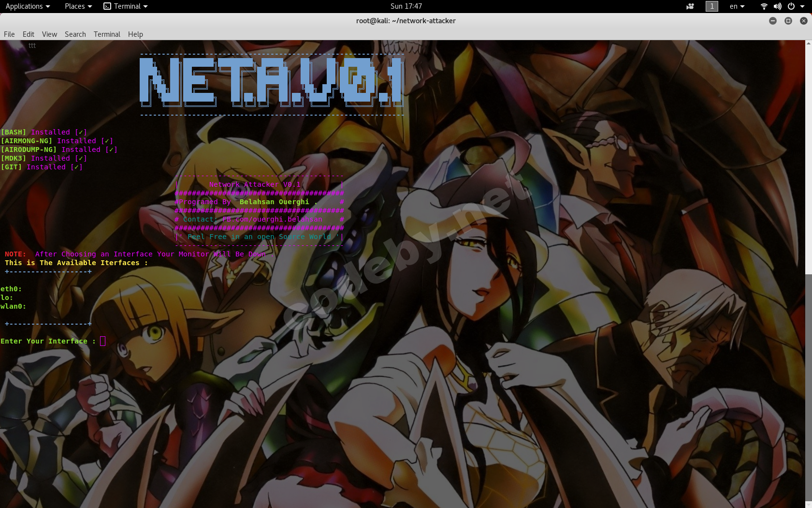Open the File menu

[9, 34]
